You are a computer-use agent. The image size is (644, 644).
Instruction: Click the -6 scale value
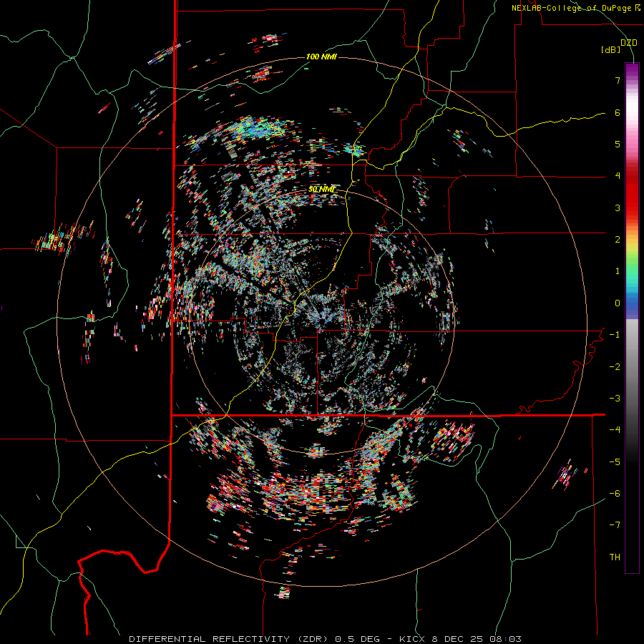(615, 493)
